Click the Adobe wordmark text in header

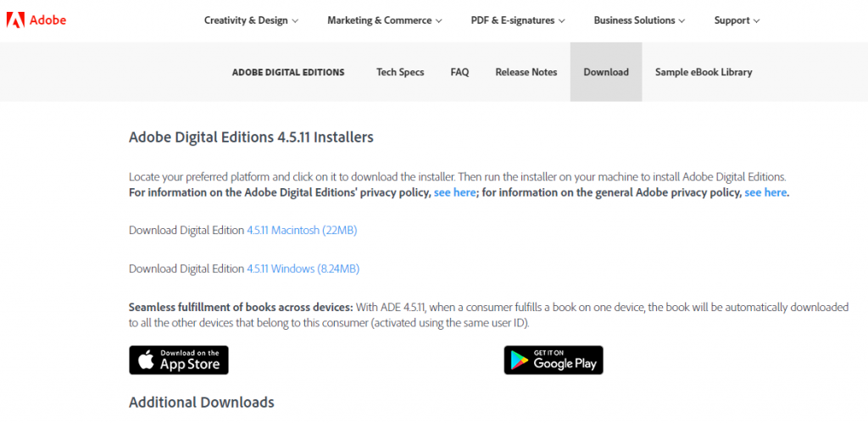coord(47,20)
